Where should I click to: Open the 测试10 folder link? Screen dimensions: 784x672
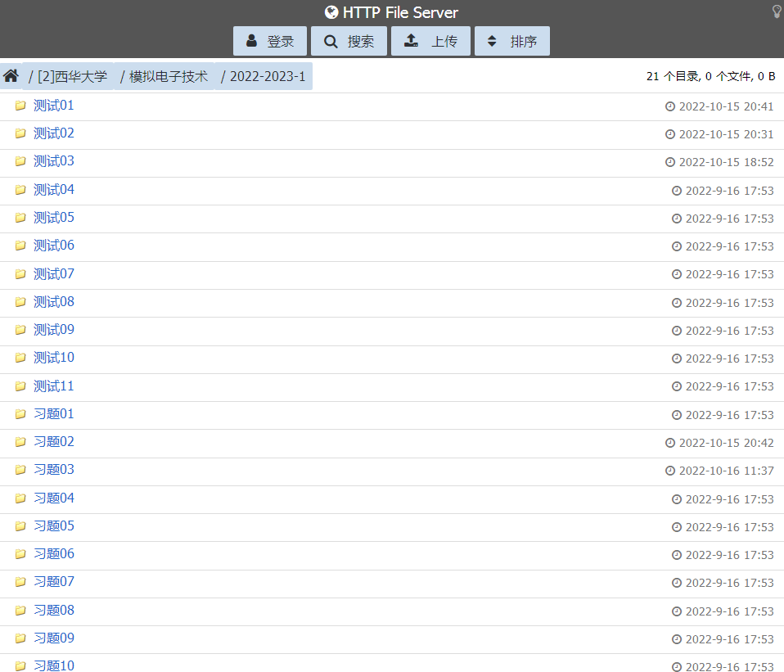(x=53, y=358)
